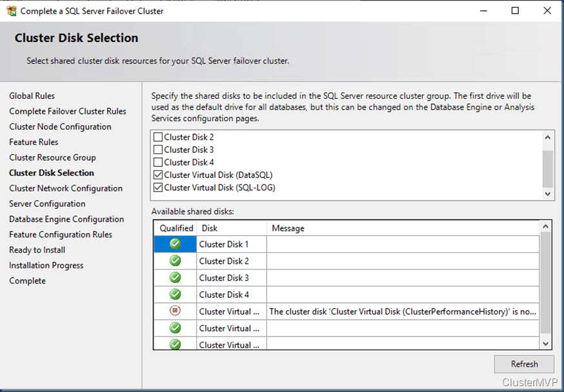Click up arrow of disk checkbox list scrollbar
Viewport: 564px width, 392px height.
(547, 137)
